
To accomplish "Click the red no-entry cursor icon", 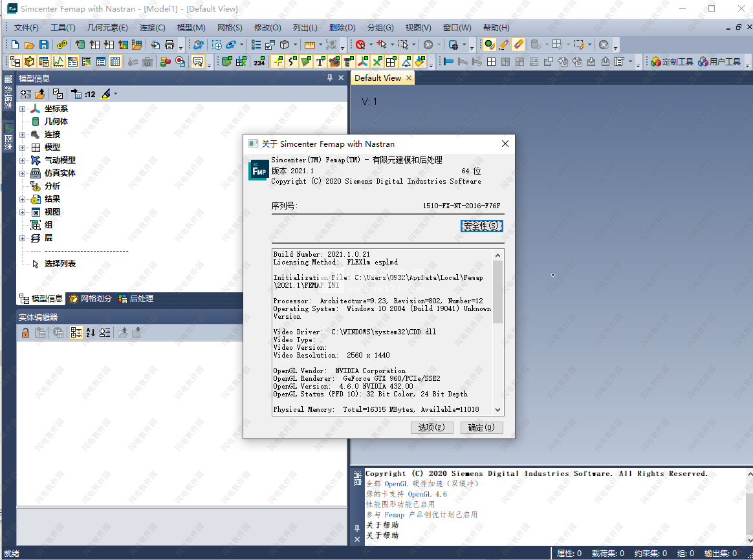I will 361,45.
